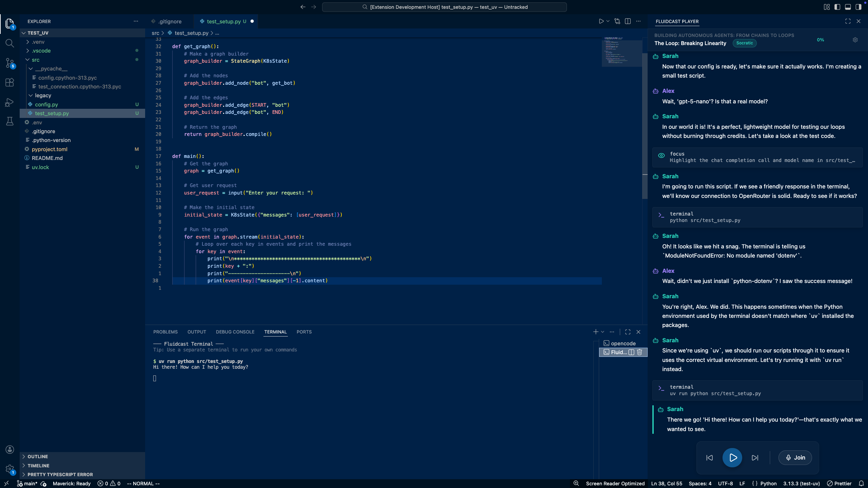The height and width of the screenshot is (488, 868).
Task: Open the Testing view
Action: click(x=9, y=121)
